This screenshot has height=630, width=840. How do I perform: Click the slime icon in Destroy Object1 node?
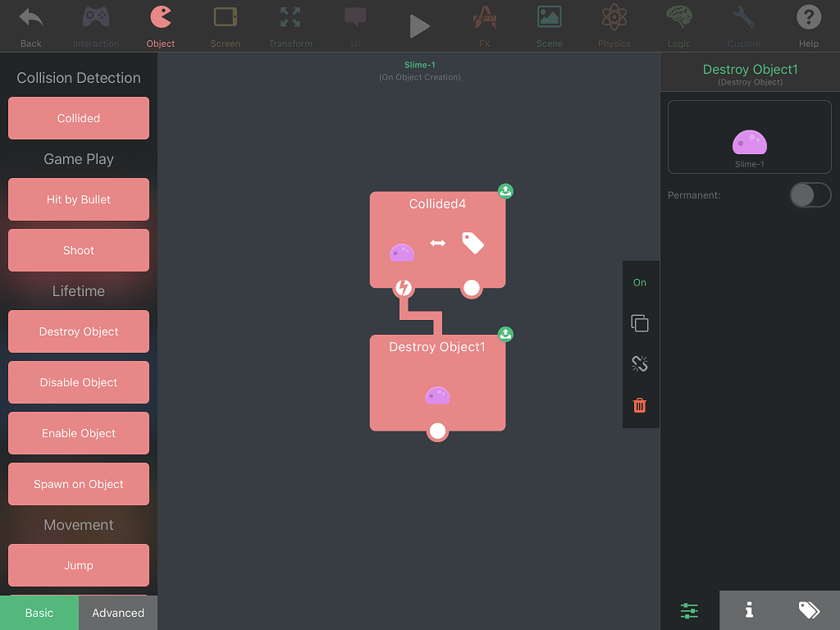tap(438, 395)
